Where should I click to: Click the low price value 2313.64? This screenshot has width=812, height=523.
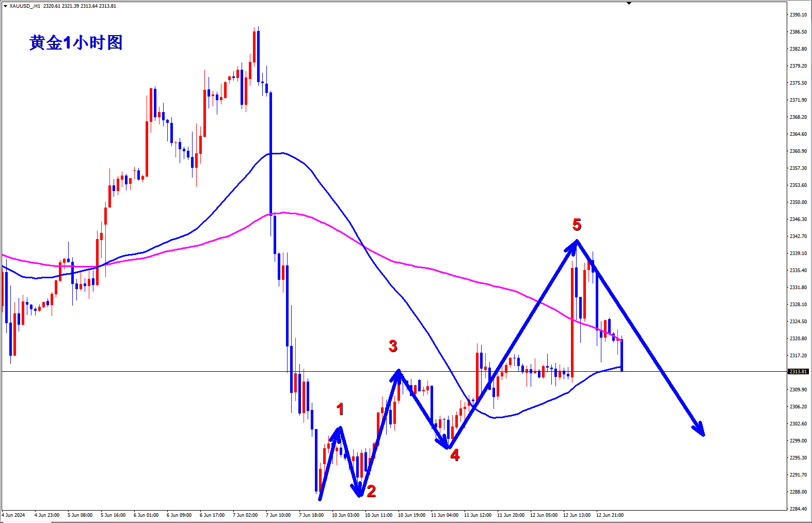click(x=89, y=6)
